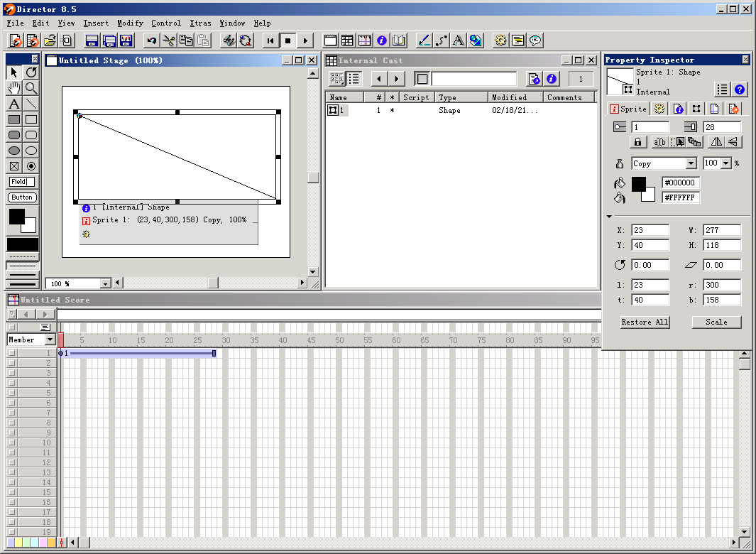The image size is (756, 554).
Task: Click the Restore All button
Action: click(x=645, y=322)
